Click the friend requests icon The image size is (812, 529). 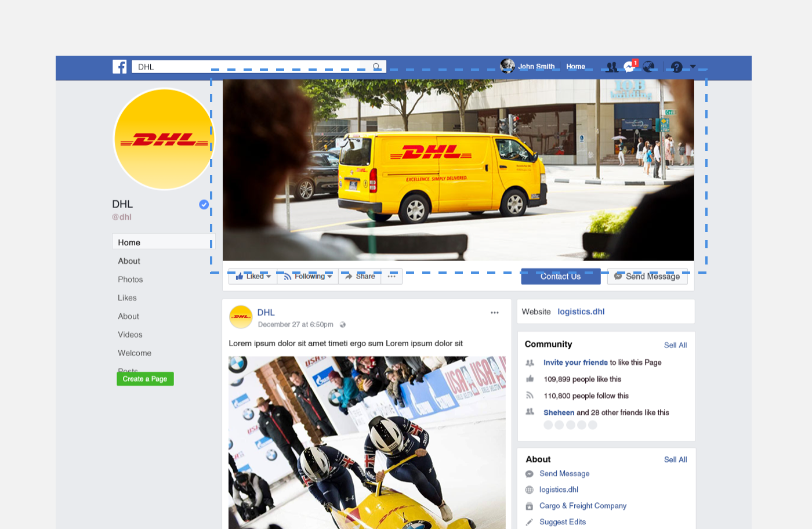pyautogui.click(x=612, y=67)
